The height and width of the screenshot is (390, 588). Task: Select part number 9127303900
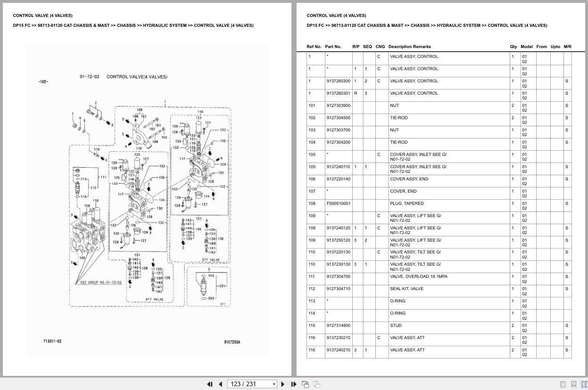[339, 106]
